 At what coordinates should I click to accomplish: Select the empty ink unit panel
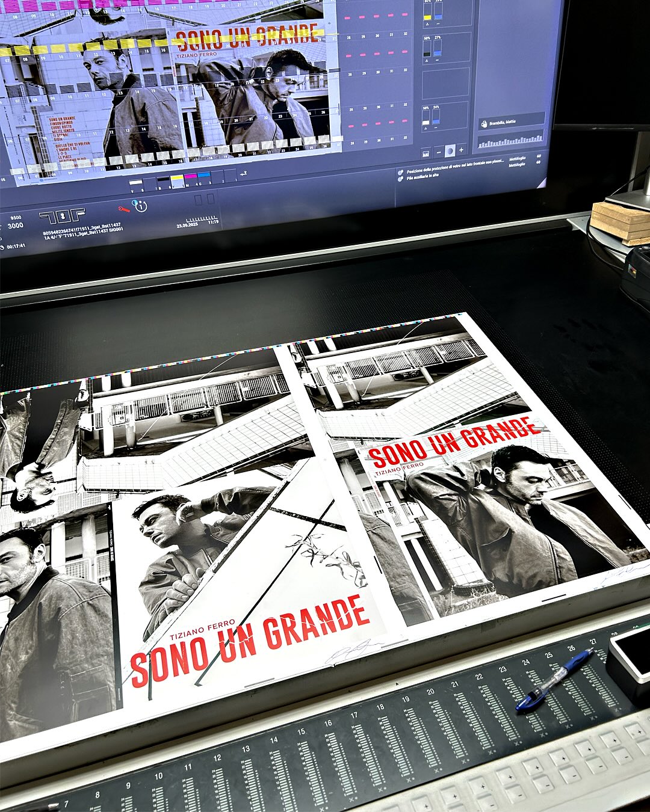point(446,84)
